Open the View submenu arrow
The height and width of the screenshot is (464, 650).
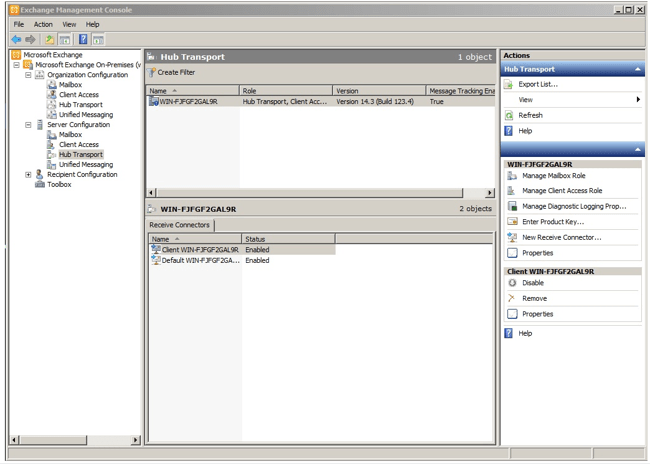[638, 100]
